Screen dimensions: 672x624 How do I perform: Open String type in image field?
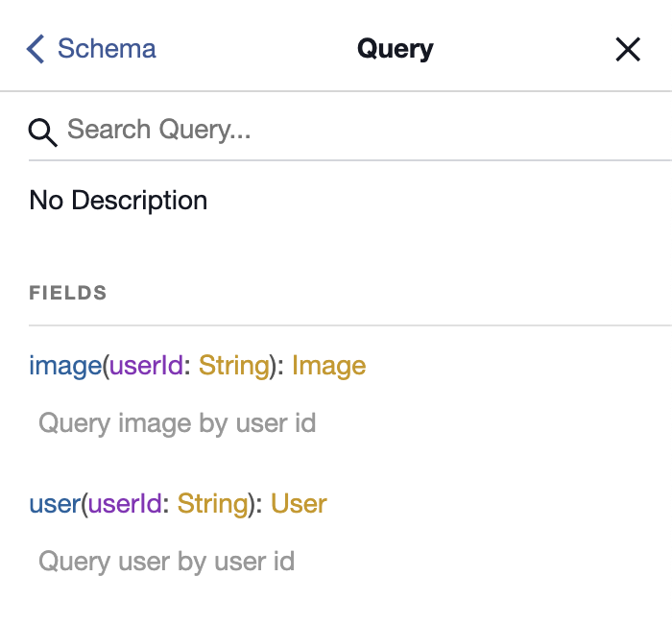point(233,366)
